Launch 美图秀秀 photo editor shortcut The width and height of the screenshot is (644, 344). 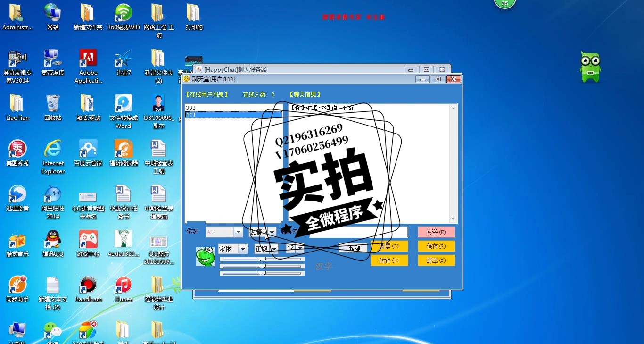17,153
